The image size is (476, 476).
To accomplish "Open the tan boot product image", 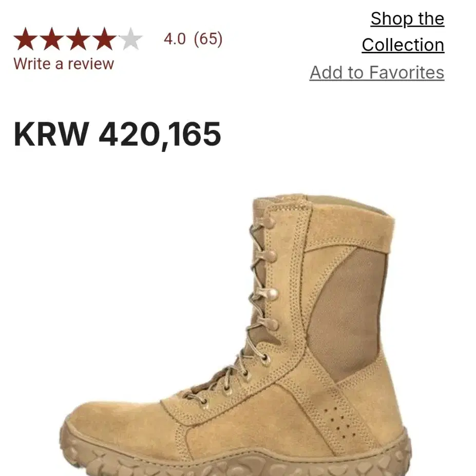I will tap(236, 335).
